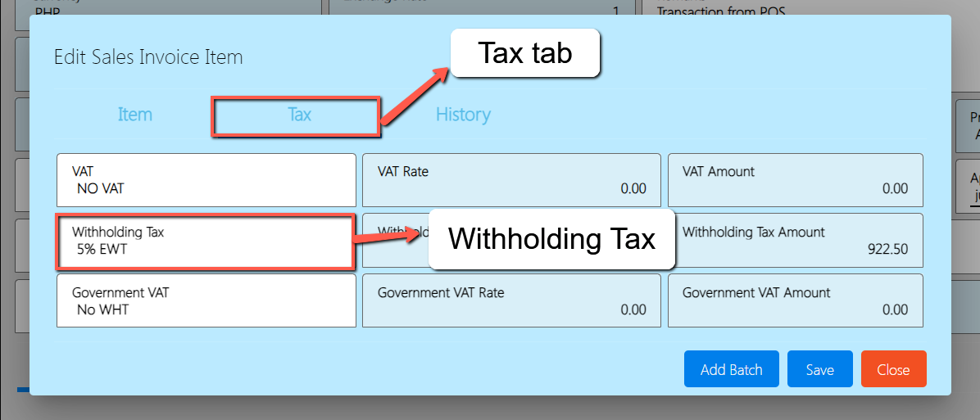Open the VAT dropdown showing NO VAT
980x420 pixels.
click(x=206, y=180)
